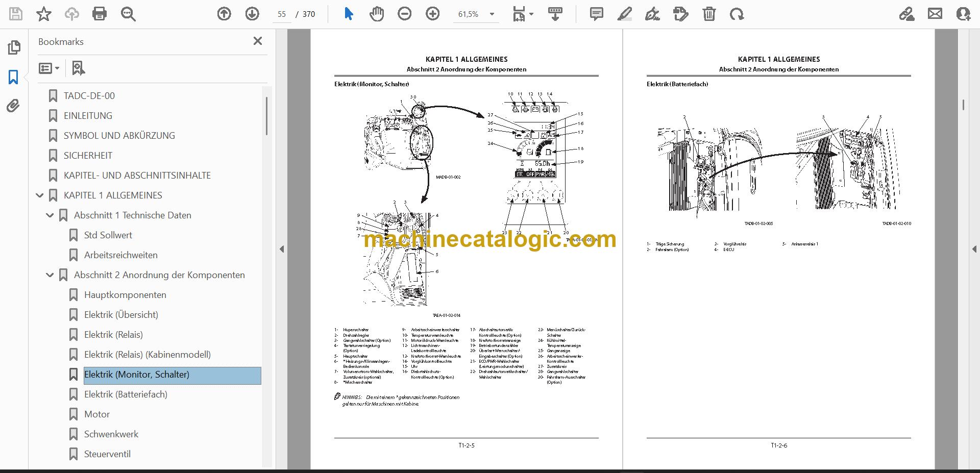Open the Hauptkomponenten bookmark
980x473 pixels.
pyautogui.click(x=125, y=295)
